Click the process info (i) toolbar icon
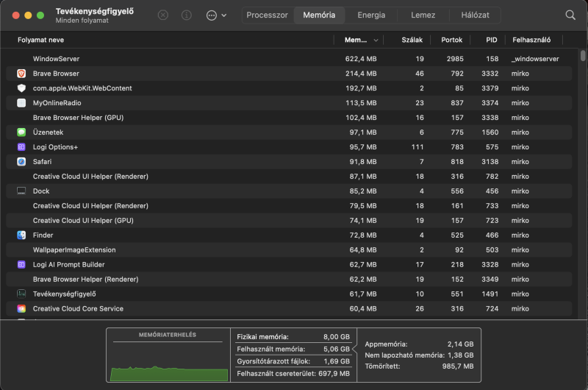 [x=187, y=15]
